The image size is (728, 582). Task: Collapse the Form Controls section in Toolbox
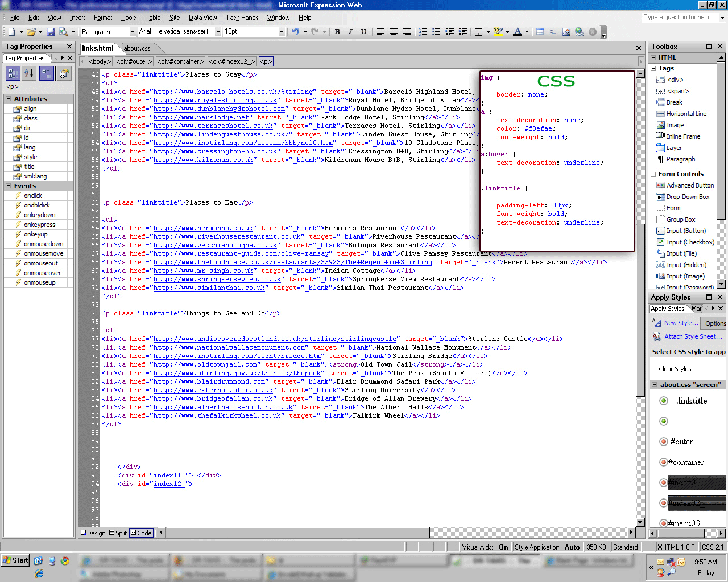pos(653,174)
